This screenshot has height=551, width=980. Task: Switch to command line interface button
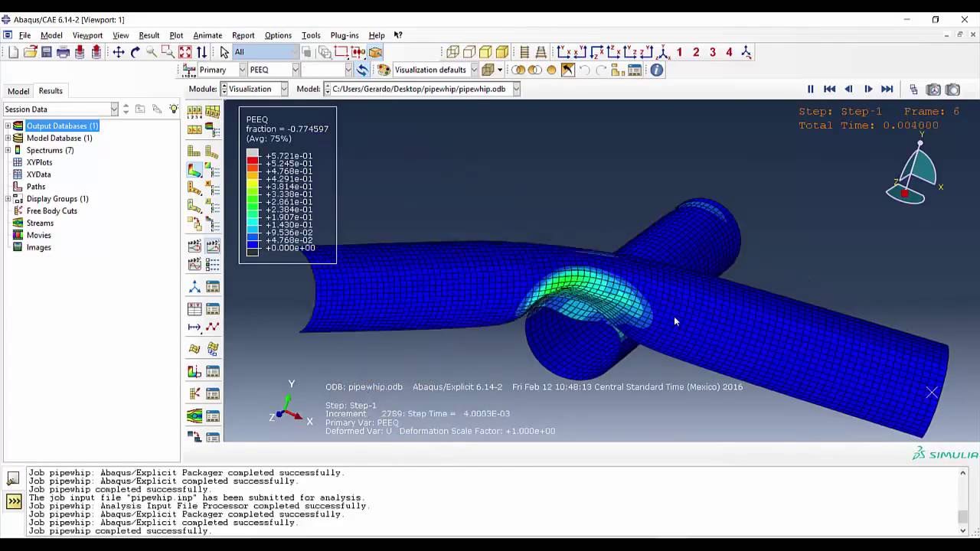click(14, 502)
